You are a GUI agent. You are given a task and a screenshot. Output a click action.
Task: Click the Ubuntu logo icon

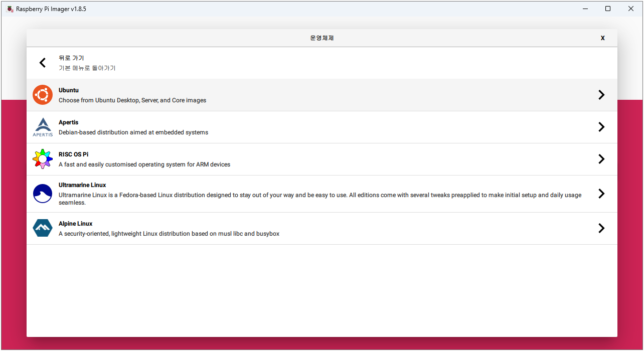pos(43,95)
